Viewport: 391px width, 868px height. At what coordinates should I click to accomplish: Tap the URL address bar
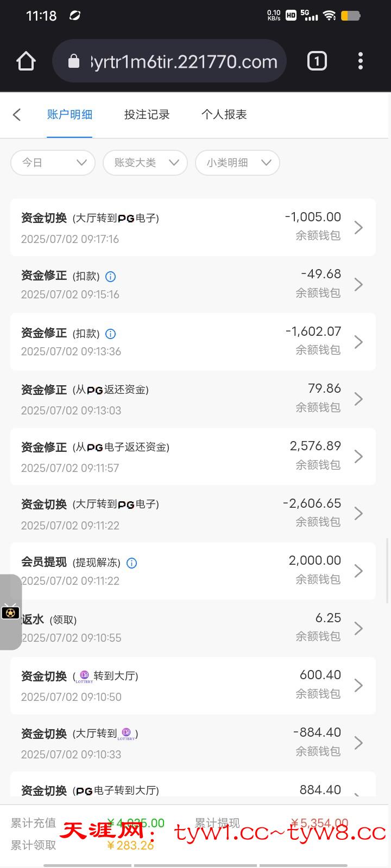(x=185, y=62)
